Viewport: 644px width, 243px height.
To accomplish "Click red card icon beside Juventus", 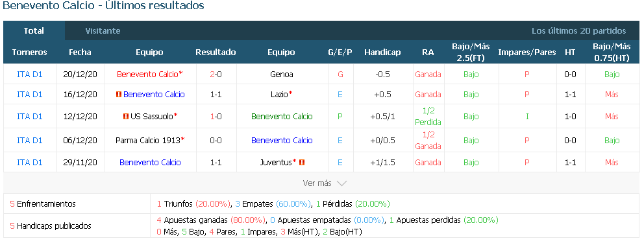I will [x=302, y=162].
